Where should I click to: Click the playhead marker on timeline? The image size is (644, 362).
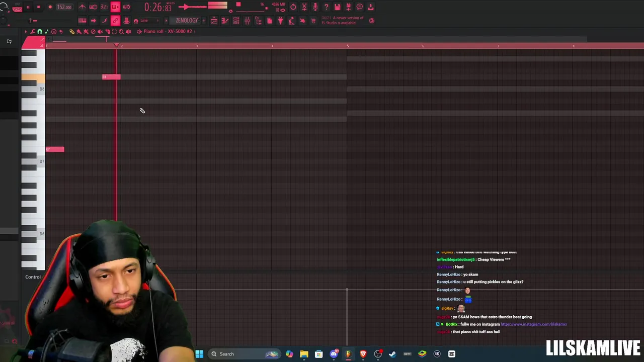click(116, 45)
